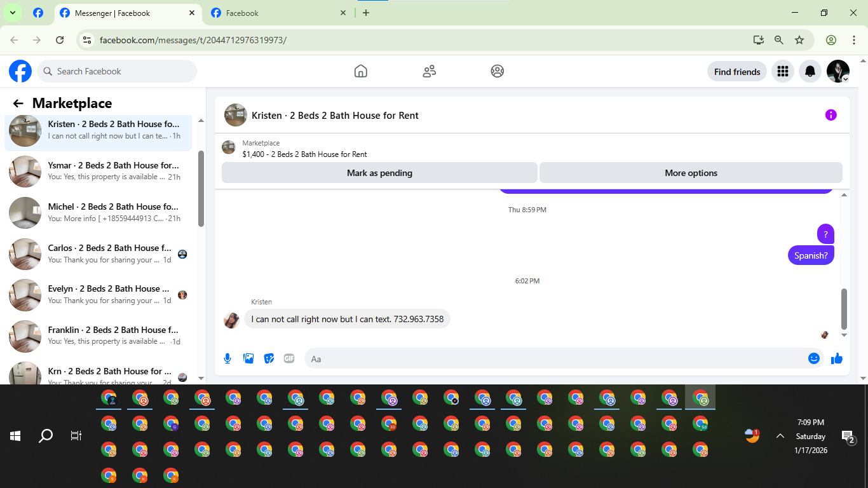Open the Franklin conversation

[x=98, y=336]
